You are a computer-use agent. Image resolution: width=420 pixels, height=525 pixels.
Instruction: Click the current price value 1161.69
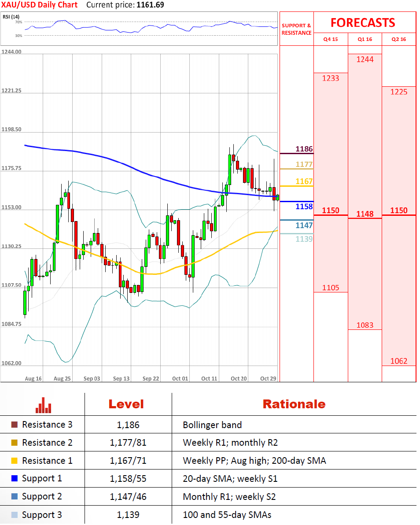click(150, 5)
